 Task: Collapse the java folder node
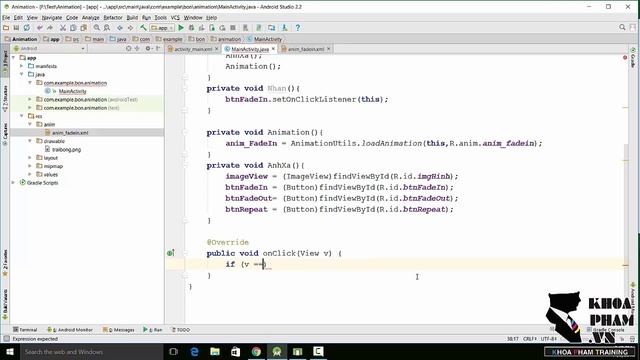tap(22, 74)
